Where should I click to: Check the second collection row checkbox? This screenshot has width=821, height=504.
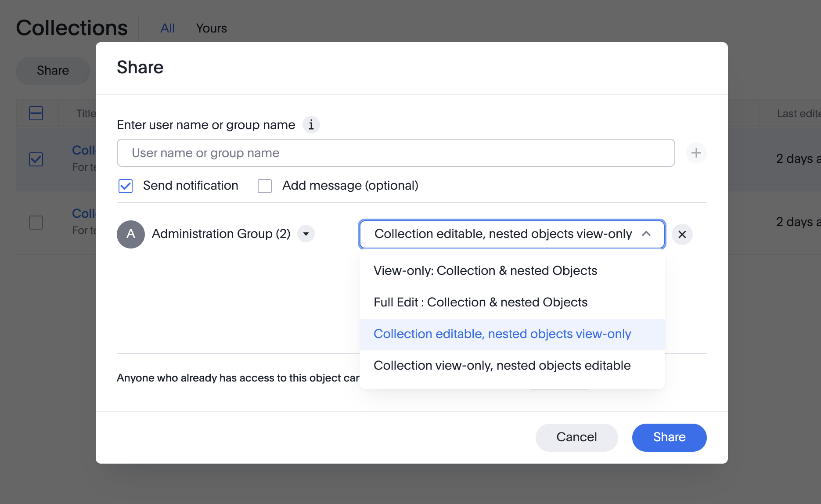coord(36,222)
